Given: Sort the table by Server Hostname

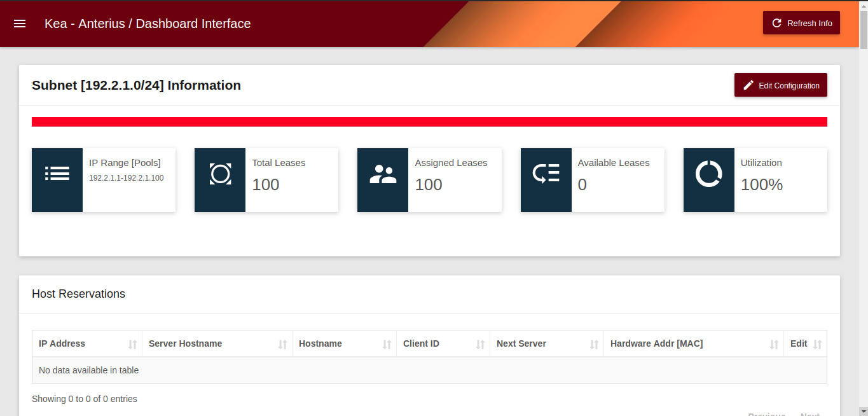Looking at the screenshot, I should click(x=217, y=343).
